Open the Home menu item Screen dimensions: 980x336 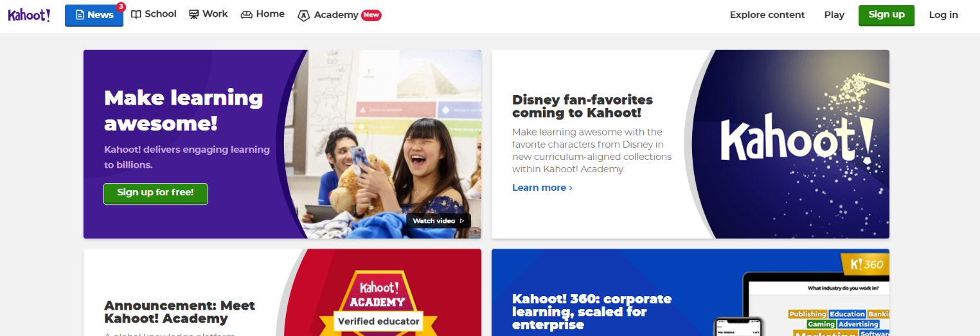pos(263,14)
